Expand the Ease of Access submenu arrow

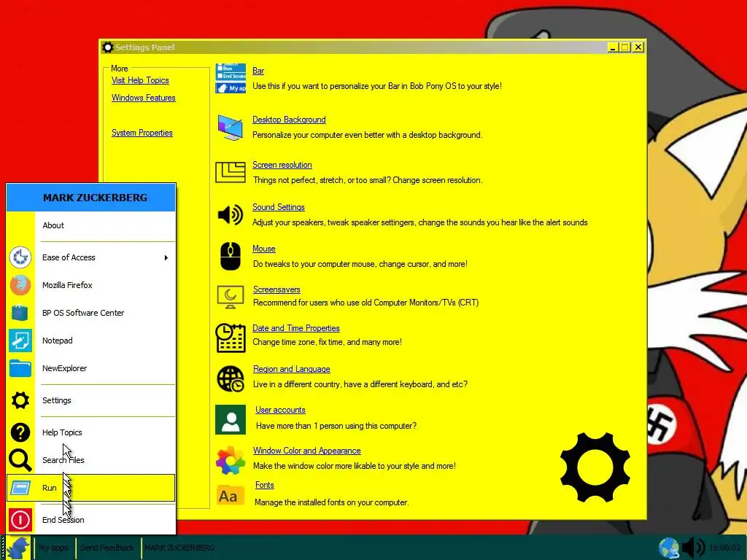click(166, 257)
